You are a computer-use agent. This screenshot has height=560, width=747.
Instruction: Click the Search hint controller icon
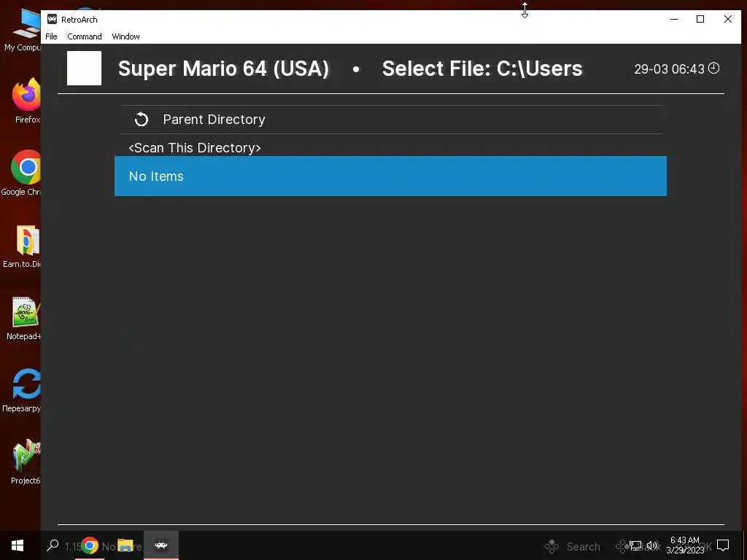[551, 547]
